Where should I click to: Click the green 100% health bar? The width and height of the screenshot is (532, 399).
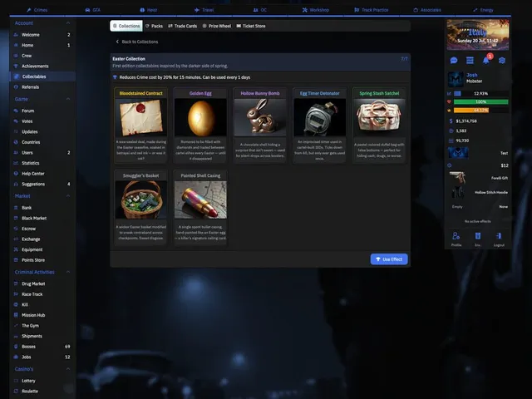coord(480,101)
